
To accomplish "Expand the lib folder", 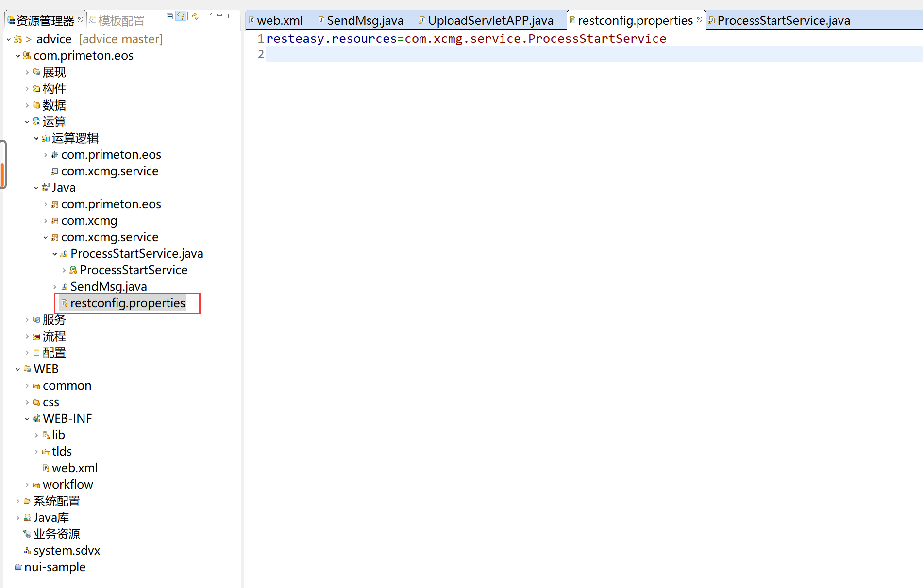I will point(36,435).
